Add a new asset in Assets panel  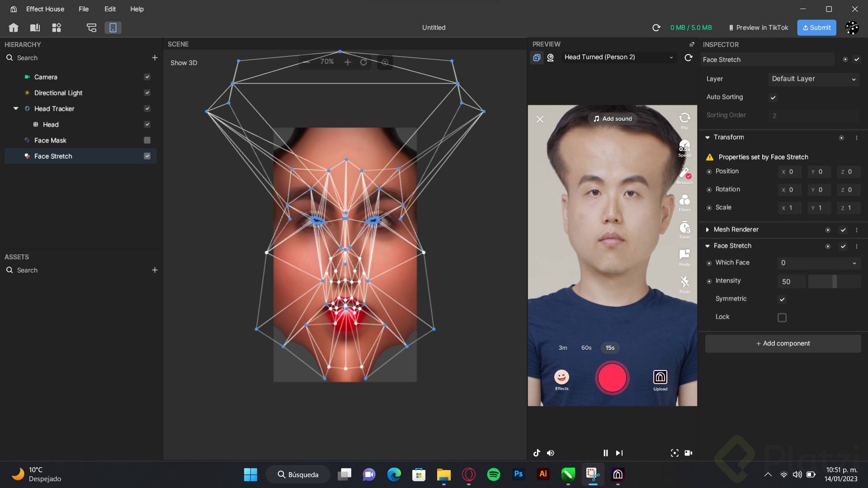155,270
